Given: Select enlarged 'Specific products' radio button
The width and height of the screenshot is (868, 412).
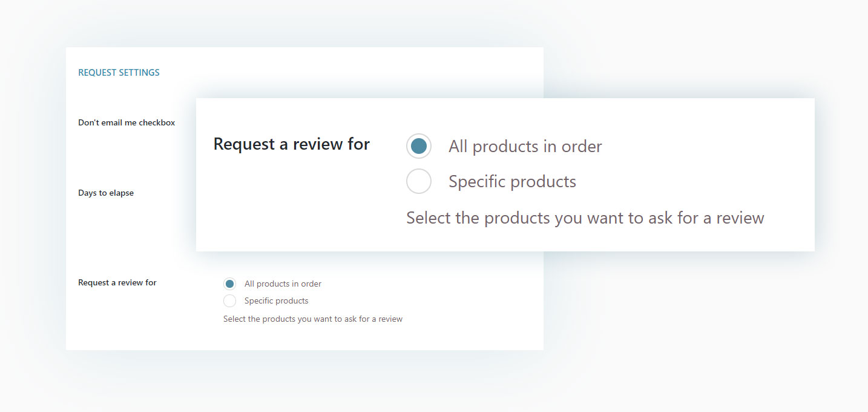Looking at the screenshot, I should 419,181.
